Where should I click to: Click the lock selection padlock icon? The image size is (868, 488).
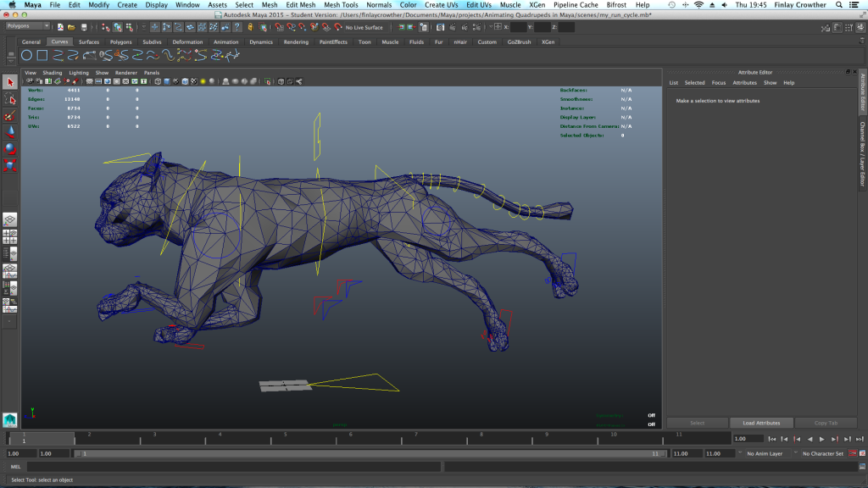[250, 27]
